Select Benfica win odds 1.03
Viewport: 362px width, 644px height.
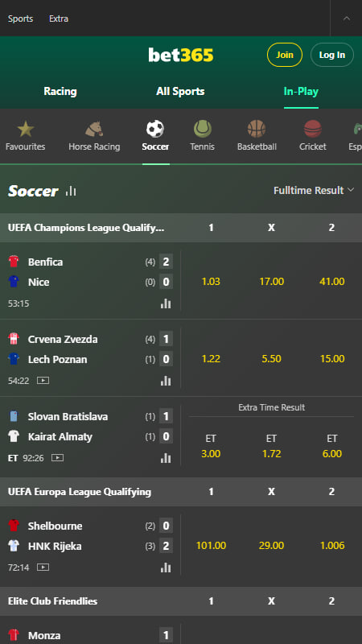211,282
